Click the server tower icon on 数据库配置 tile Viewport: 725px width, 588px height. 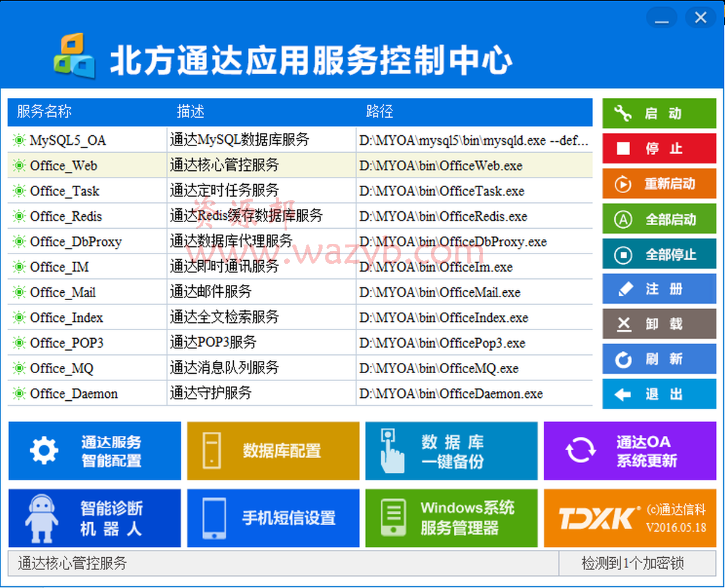click(211, 450)
